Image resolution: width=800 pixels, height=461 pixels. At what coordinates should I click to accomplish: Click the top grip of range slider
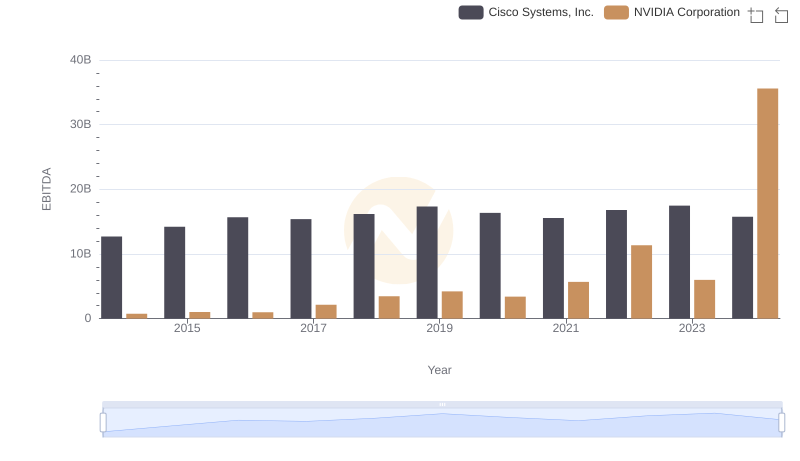[442, 404]
